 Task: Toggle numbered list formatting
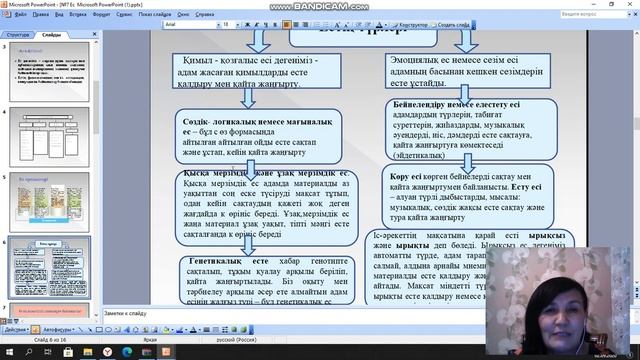317,25
